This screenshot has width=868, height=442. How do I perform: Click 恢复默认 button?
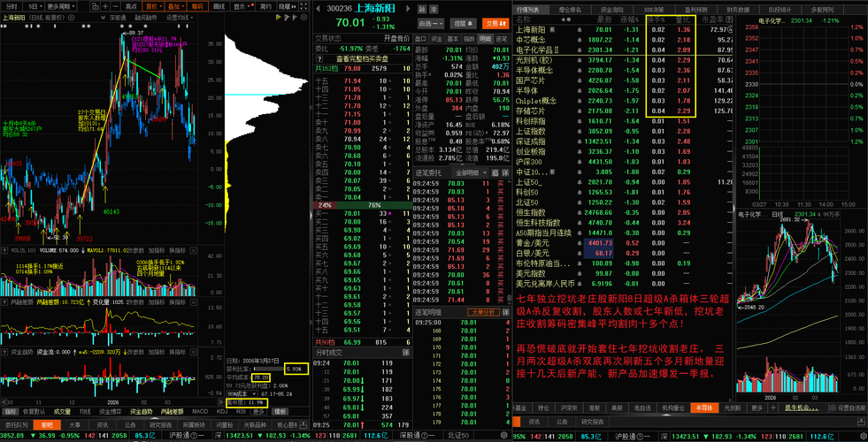34,412
